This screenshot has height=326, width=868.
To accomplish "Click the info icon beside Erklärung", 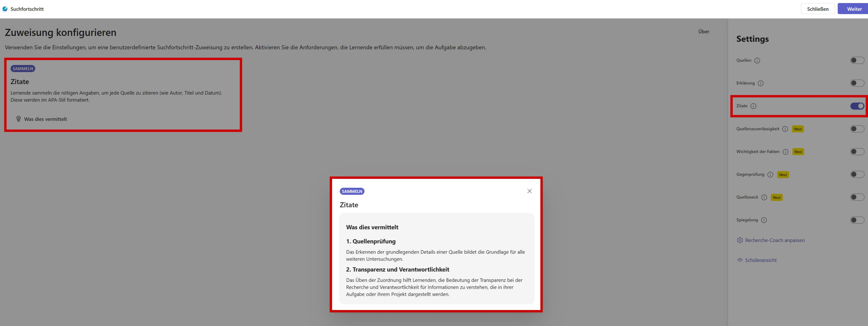I will pos(761,83).
